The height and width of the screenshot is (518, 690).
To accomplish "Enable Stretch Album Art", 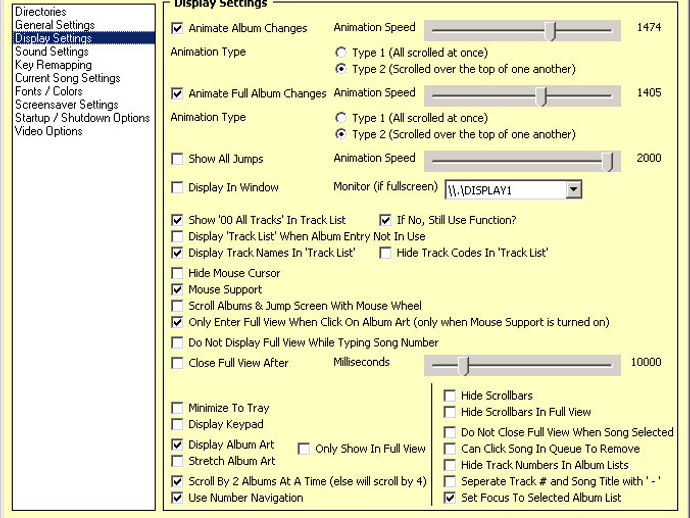I will point(177,461).
